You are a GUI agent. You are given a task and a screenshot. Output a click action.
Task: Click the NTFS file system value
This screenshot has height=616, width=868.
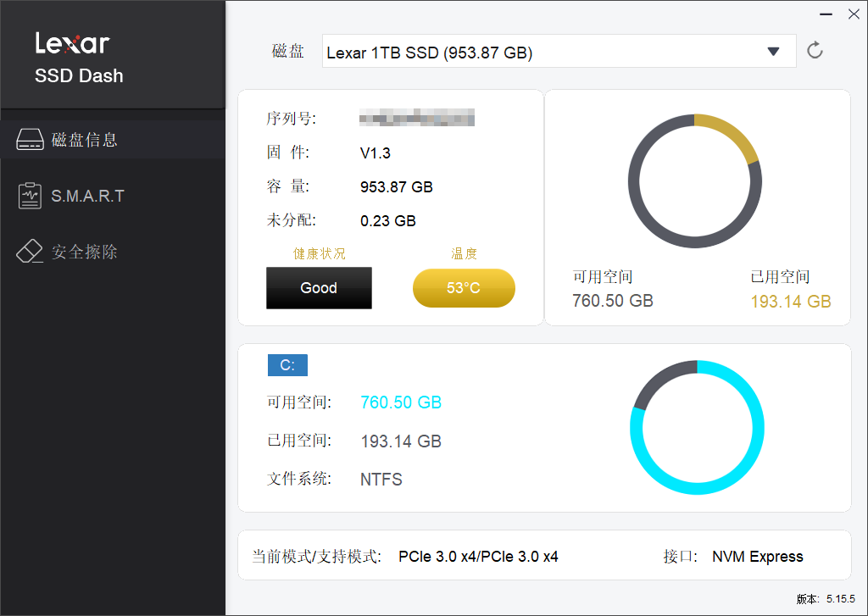[381, 480]
